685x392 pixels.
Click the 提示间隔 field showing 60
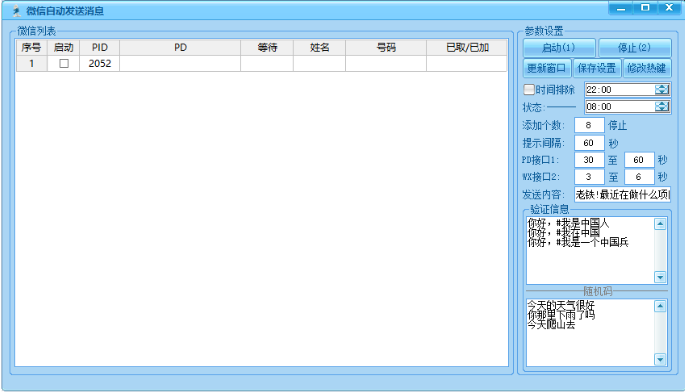point(589,143)
